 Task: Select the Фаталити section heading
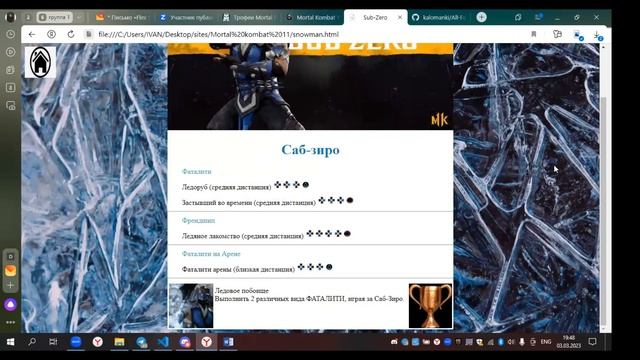pyautogui.click(x=196, y=172)
